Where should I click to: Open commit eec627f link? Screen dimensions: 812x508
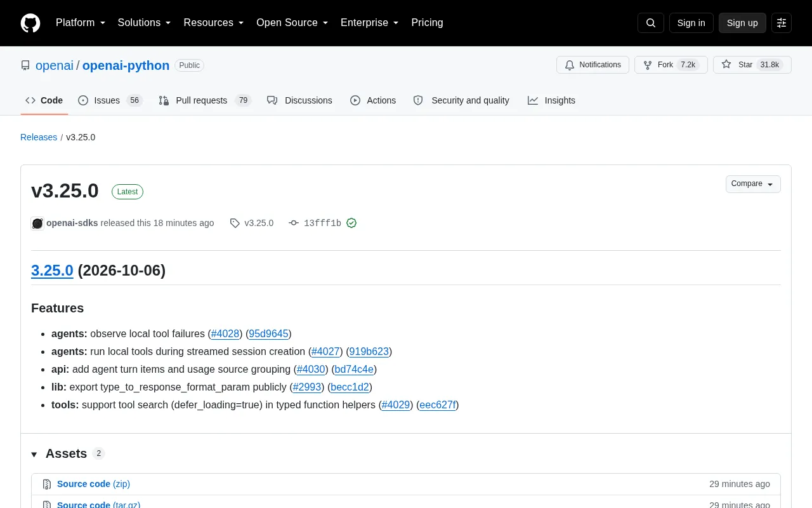click(438, 404)
